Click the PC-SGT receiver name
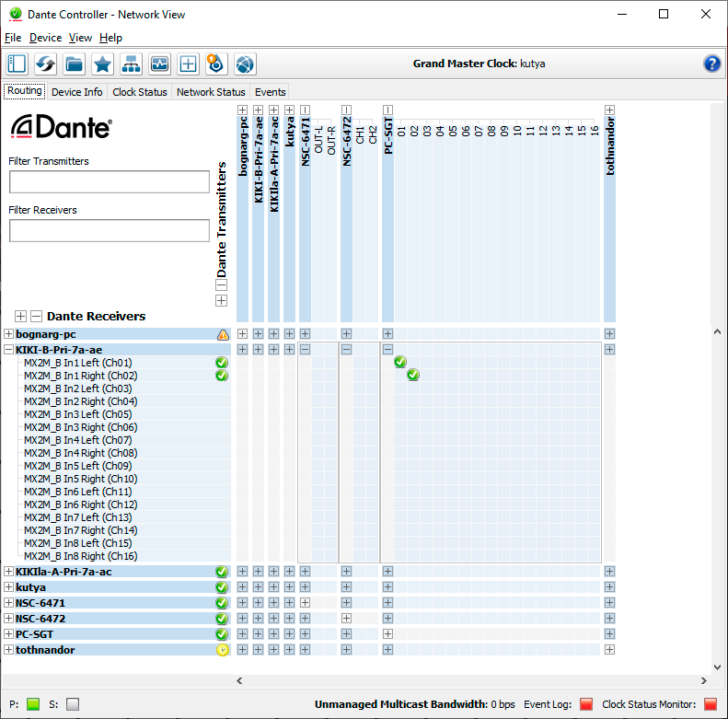The width and height of the screenshot is (728, 719). tap(34, 634)
